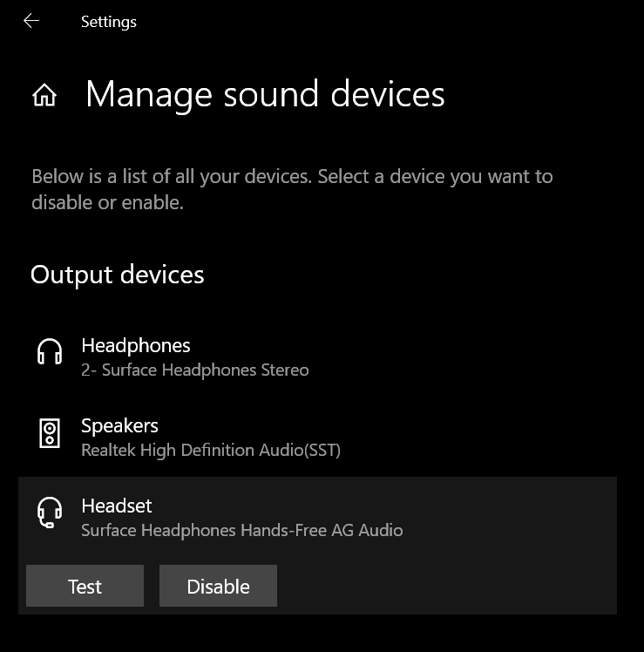644x652 pixels.
Task: Click 2- Surface Headphones Stereo subtitle
Action: point(195,370)
